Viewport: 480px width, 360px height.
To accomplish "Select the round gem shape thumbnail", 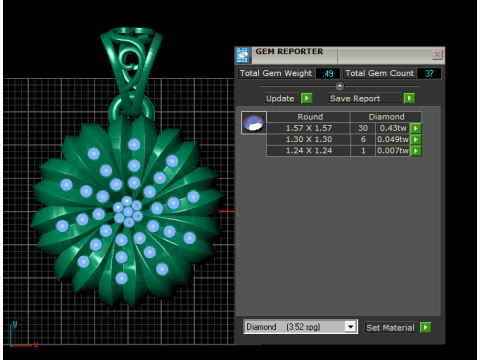I will pyautogui.click(x=254, y=123).
